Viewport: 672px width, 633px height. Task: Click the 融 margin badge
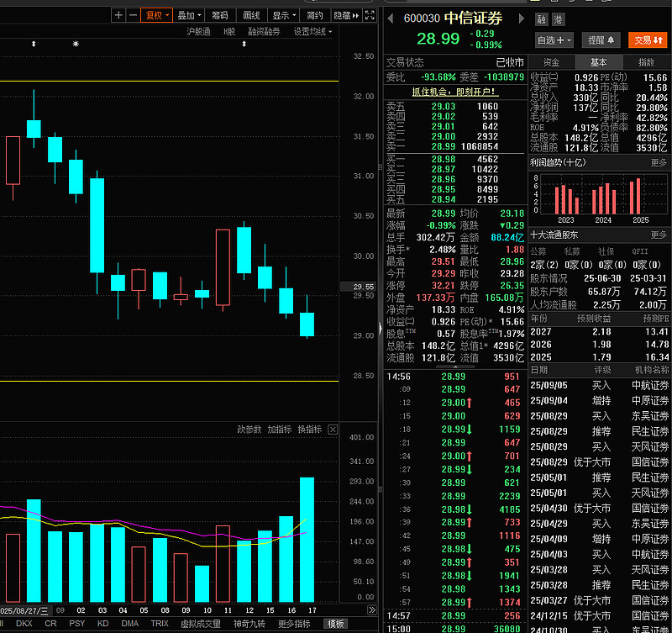click(541, 19)
